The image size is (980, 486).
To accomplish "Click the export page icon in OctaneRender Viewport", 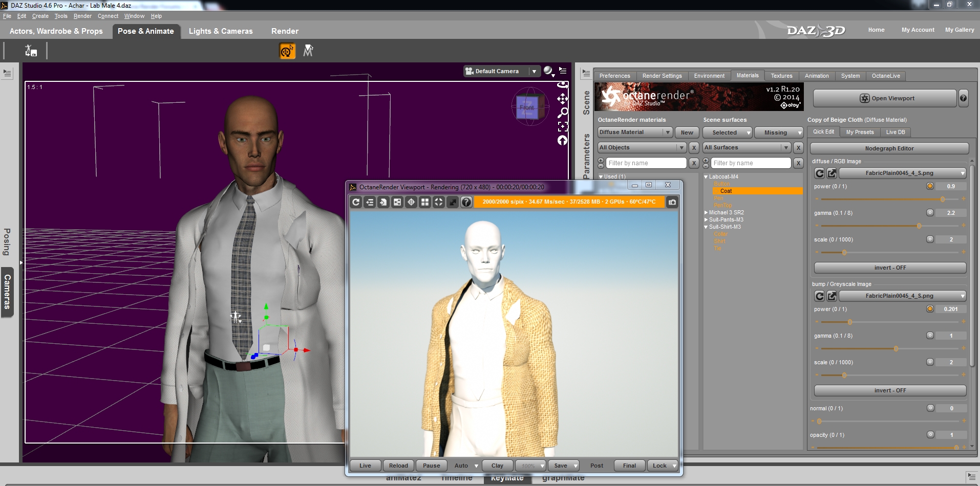I will (x=384, y=202).
